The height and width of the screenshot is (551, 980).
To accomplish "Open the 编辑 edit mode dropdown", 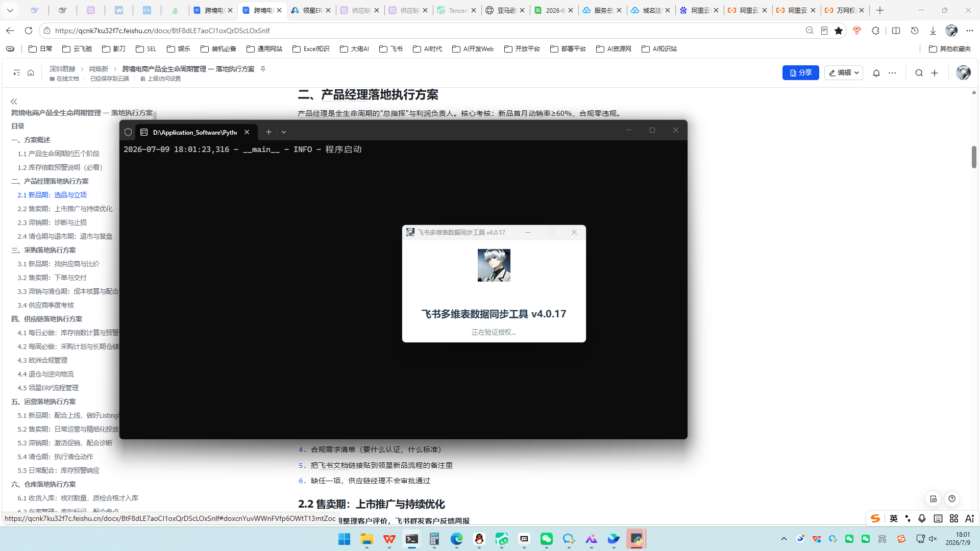I will click(843, 73).
